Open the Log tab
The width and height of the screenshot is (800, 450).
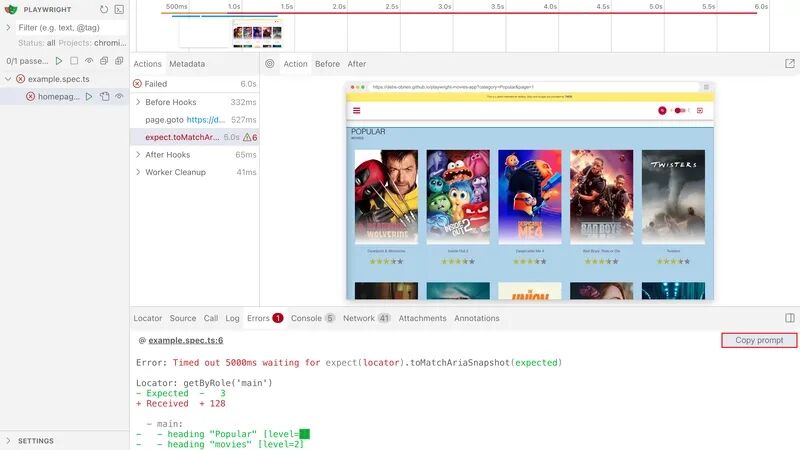pyautogui.click(x=232, y=318)
